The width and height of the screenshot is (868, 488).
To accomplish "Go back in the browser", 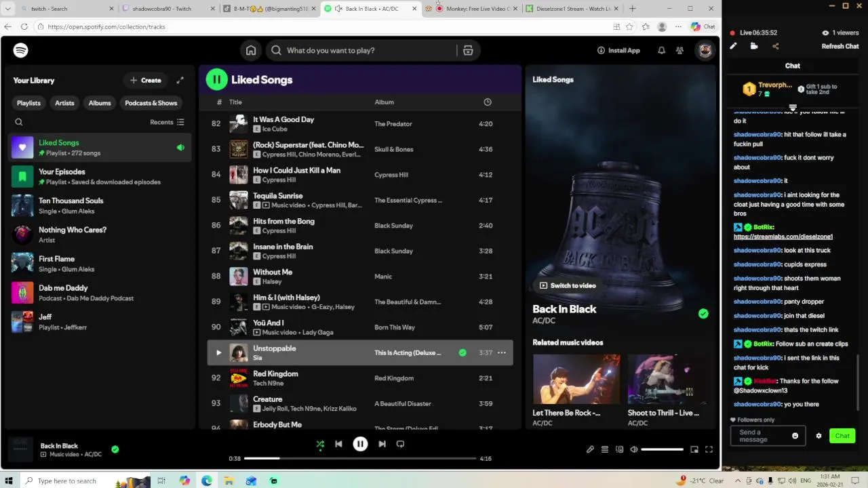I will (7, 26).
